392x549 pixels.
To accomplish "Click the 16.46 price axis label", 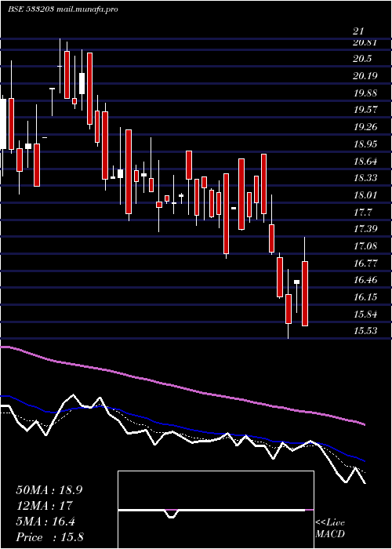I will (x=365, y=280).
